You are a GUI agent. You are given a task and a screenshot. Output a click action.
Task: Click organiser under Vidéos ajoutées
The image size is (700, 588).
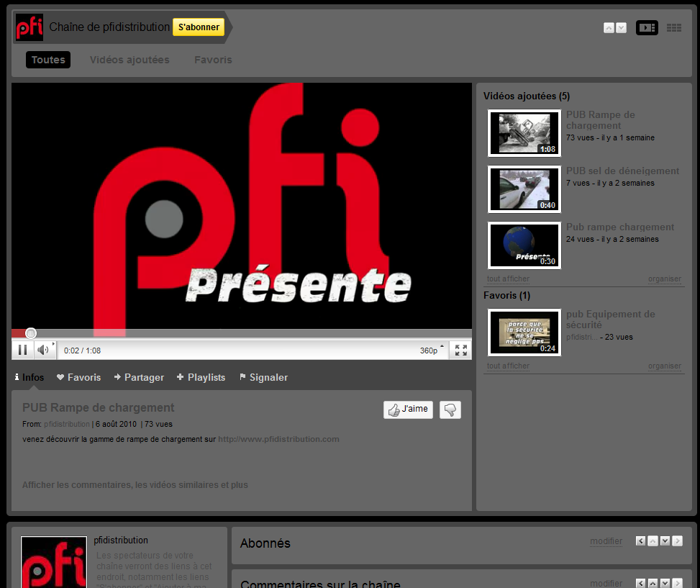(x=665, y=279)
